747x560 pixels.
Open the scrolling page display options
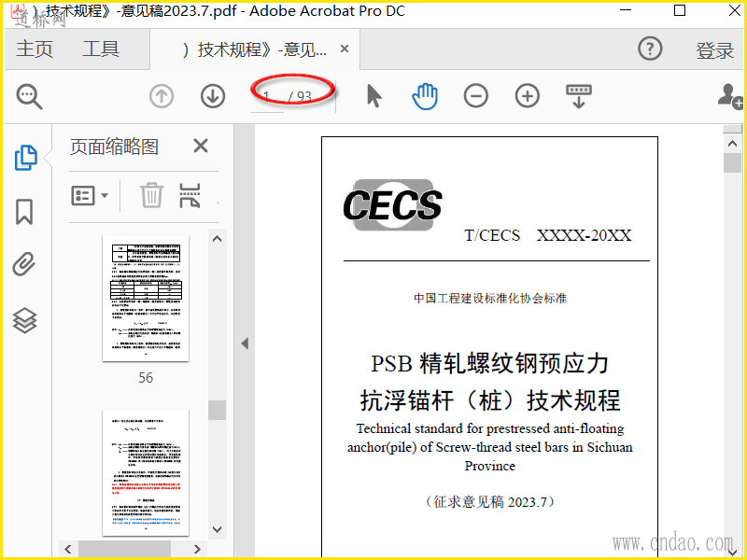[578, 96]
